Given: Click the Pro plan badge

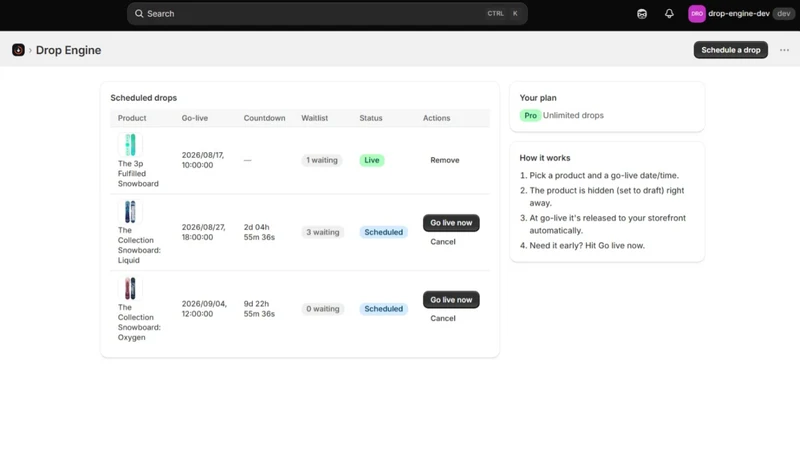Looking at the screenshot, I should click(x=530, y=116).
